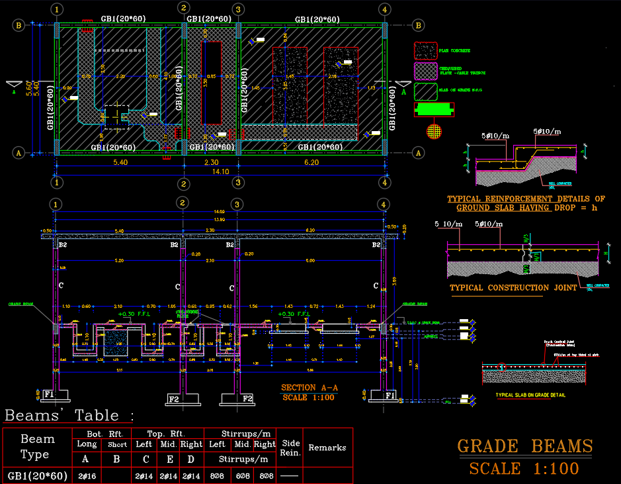The height and width of the screenshot is (484, 621).
Task: Select the GB1(20*60) cell in Beams' Table
Action: 38,476
